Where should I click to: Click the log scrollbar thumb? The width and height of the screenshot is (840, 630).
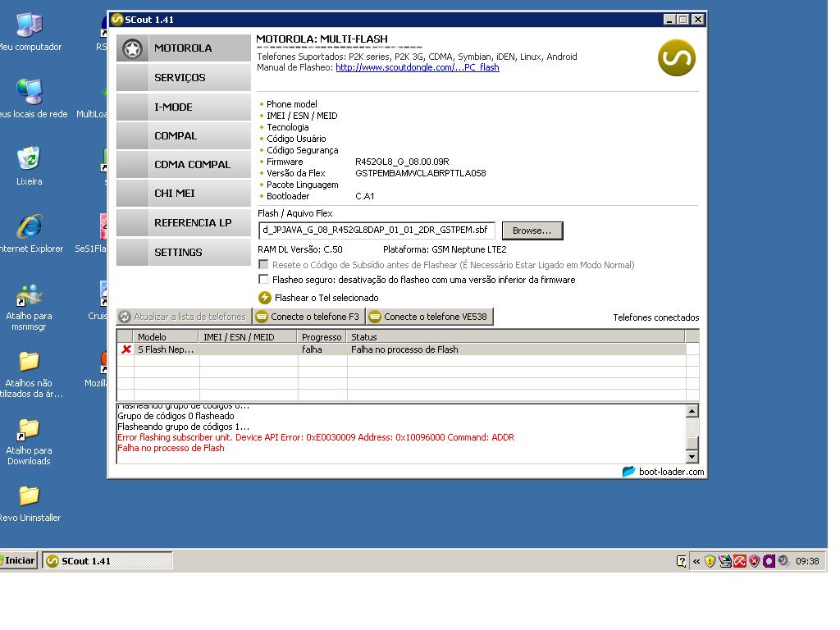[692, 443]
